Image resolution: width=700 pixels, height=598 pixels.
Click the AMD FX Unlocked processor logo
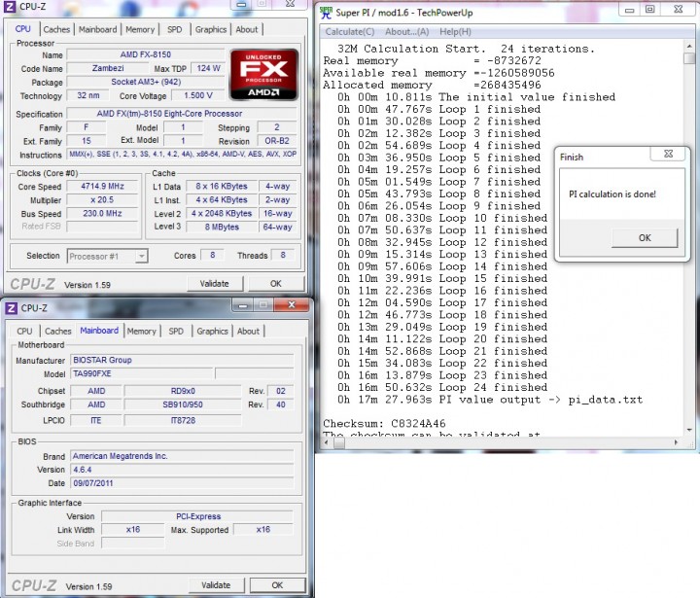tap(263, 75)
